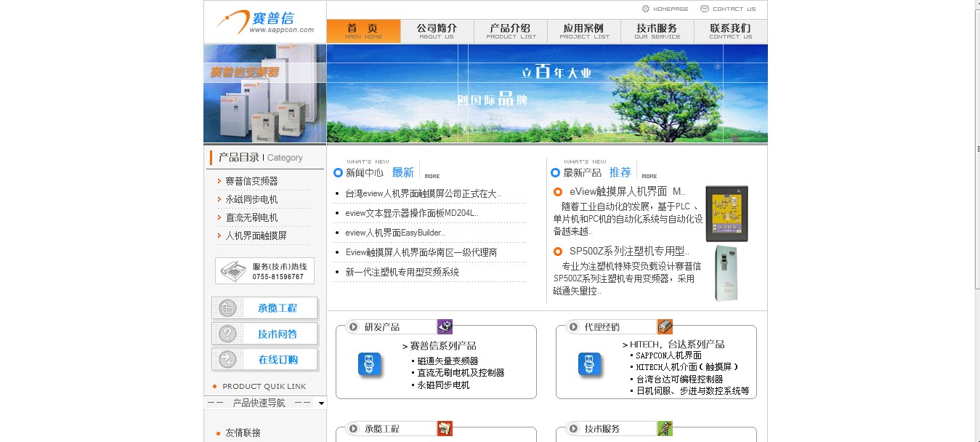This screenshot has height=442, width=980.
Task: Click the HOMEPAGE icon link at top
Action: pyautogui.click(x=665, y=9)
